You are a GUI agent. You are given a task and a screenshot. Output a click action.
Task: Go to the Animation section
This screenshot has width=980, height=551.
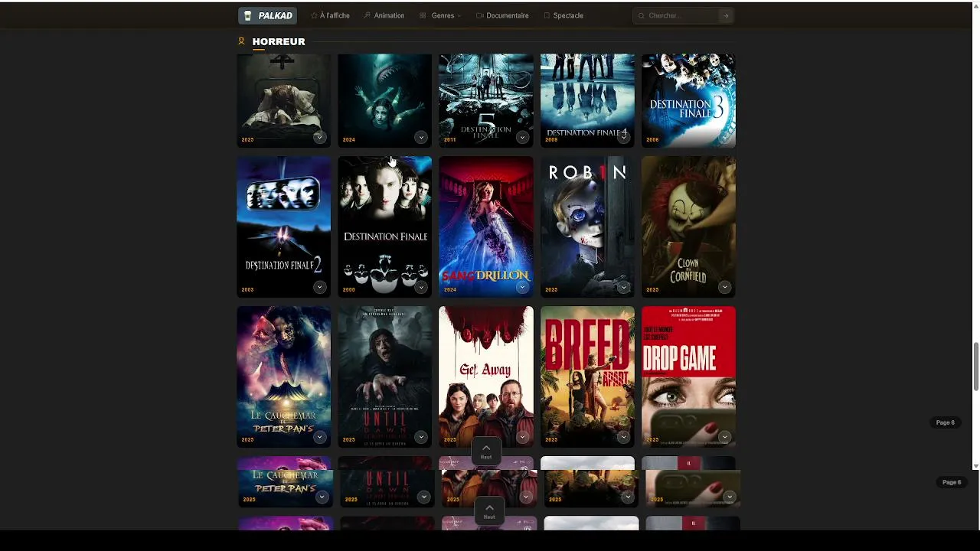click(384, 15)
